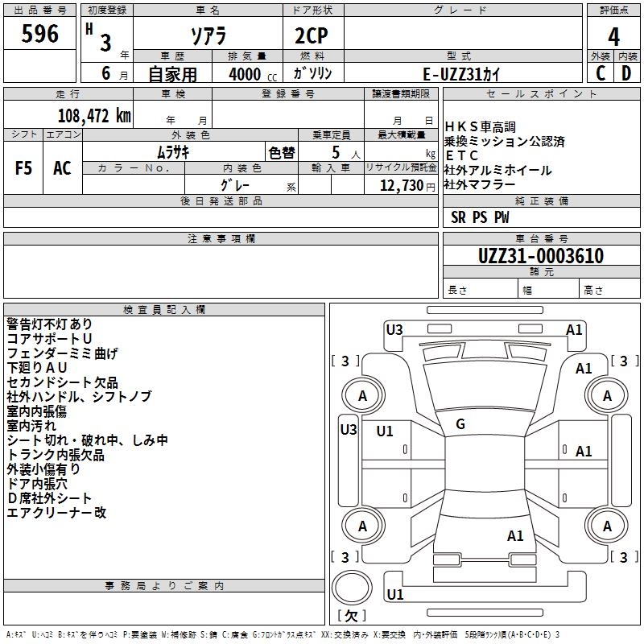Click the door type 2CP
This screenshot has height=644, width=644.
[x=312, y=35]
